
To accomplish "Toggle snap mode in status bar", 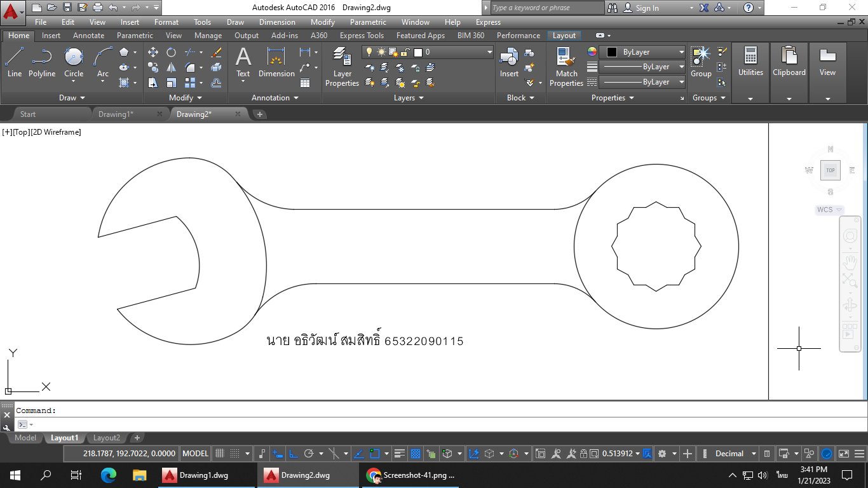I will (x=235, y=454).
